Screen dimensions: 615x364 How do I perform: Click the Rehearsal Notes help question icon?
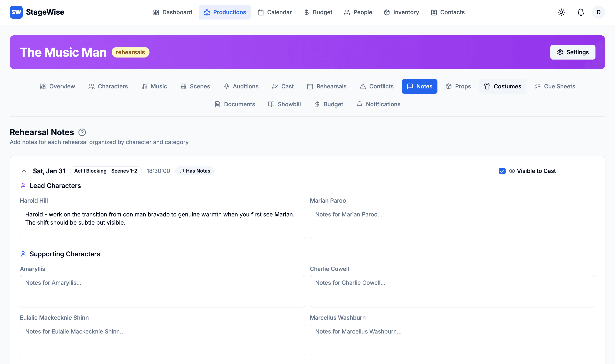(x=82, y=133)
